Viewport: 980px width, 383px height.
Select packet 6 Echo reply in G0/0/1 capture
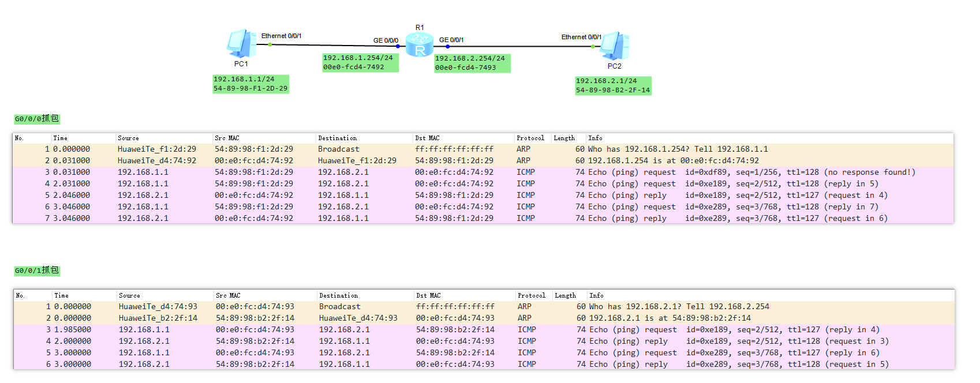[462, 365]
